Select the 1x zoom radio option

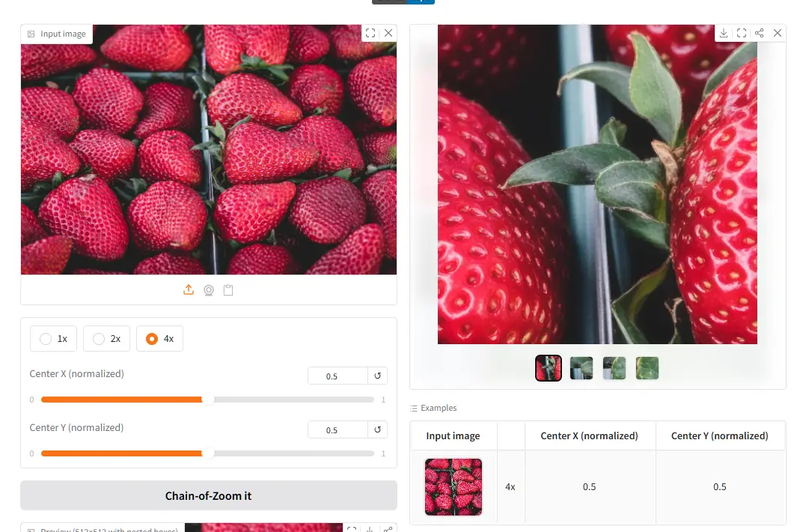[x=54, y=339]
